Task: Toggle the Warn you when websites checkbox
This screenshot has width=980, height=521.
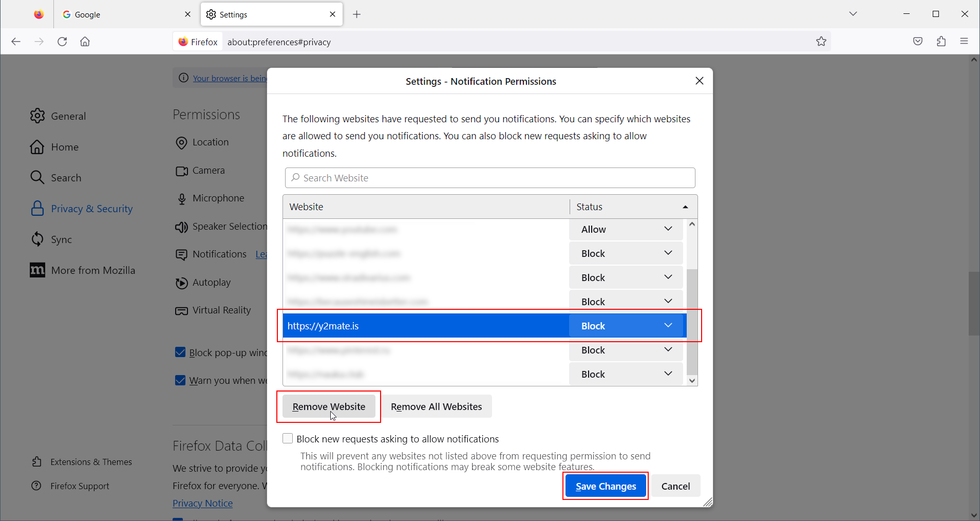Action: pyautogui.click(x=180, y=380)
